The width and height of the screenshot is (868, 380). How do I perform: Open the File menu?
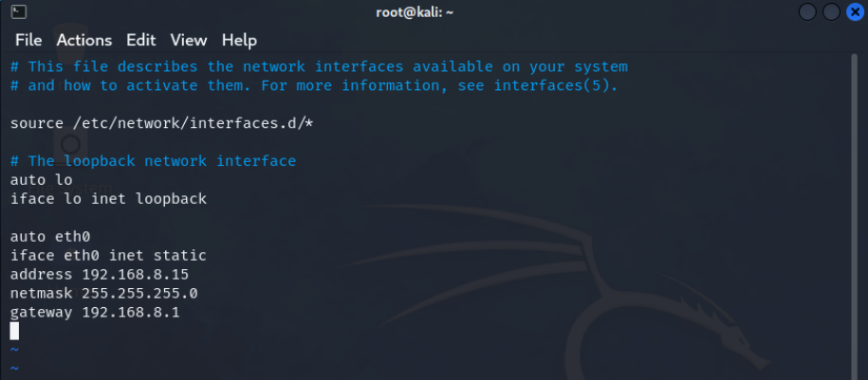click(28, 40)
